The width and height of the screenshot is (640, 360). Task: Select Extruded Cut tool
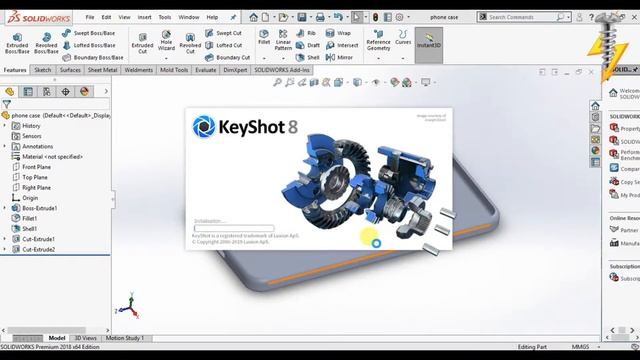[142, 44]
